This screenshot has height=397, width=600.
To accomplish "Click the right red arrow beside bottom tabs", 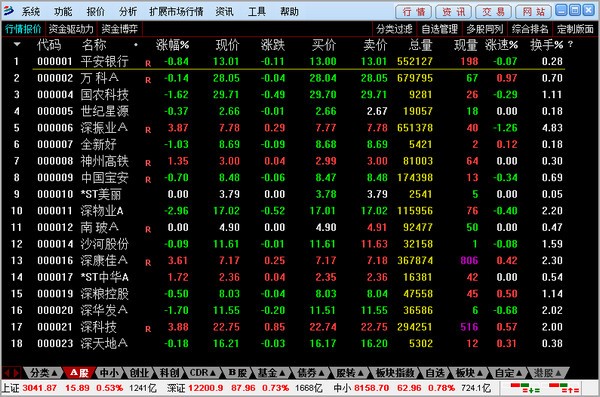I will [x=16, y=372].
